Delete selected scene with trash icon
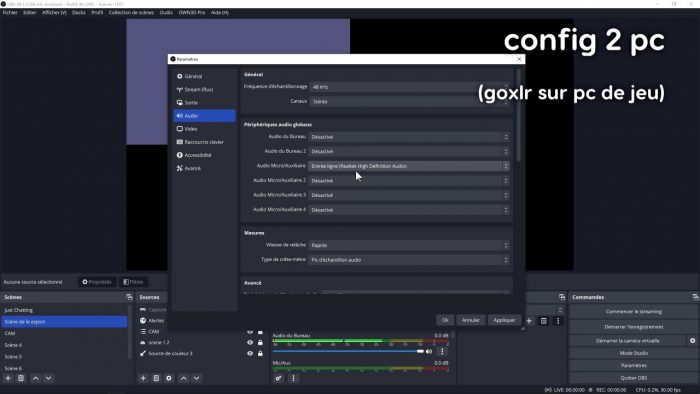Screen dimensions: 700x394 21,378
